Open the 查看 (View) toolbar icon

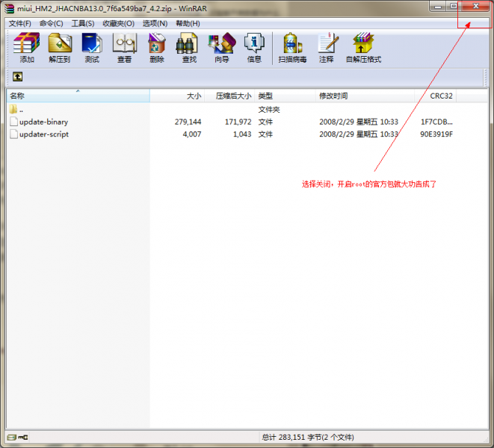coord(125,47)
